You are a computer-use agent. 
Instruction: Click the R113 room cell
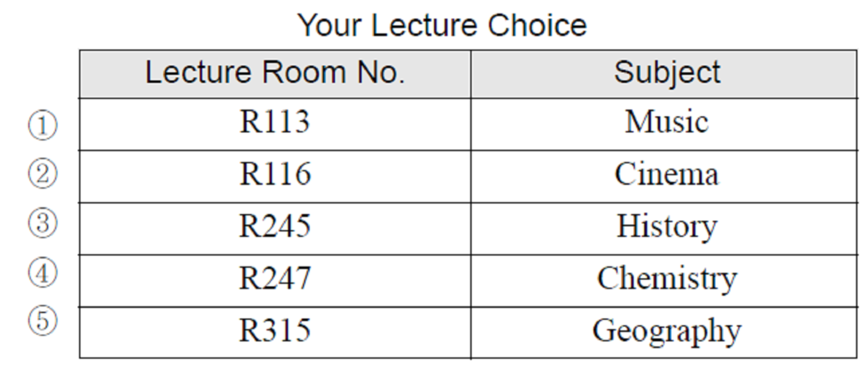click(275, 124)
